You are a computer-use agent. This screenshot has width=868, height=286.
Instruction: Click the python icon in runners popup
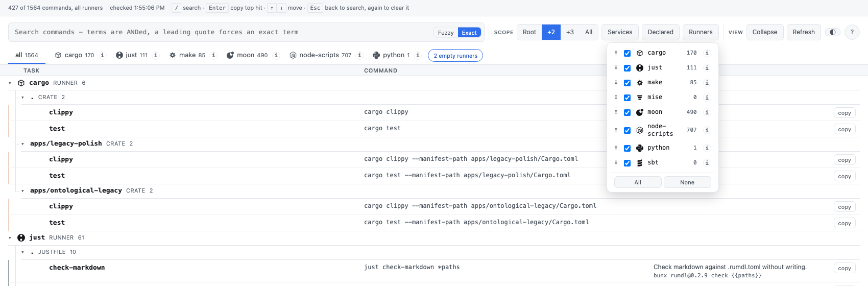(640, 148)
